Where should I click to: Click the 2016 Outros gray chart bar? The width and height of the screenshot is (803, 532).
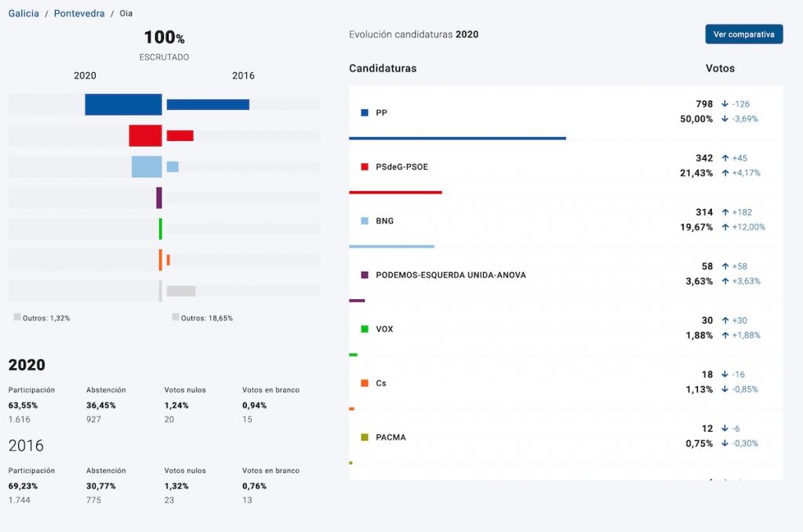coord(181,291)
